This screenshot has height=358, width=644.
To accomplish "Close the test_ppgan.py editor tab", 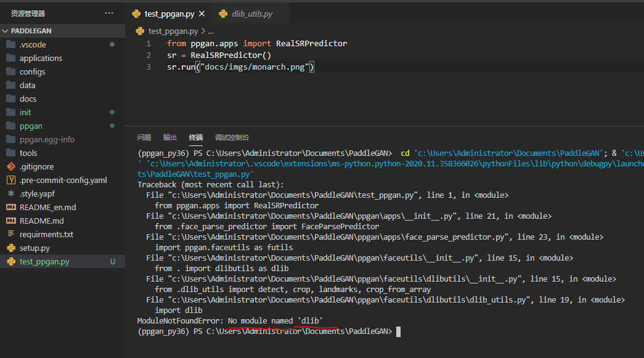I will [202, 14].
